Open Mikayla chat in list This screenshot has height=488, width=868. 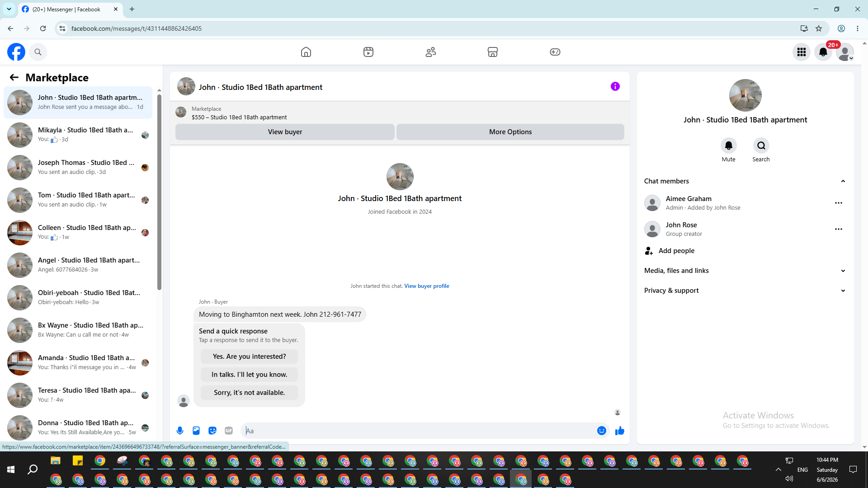78,135
